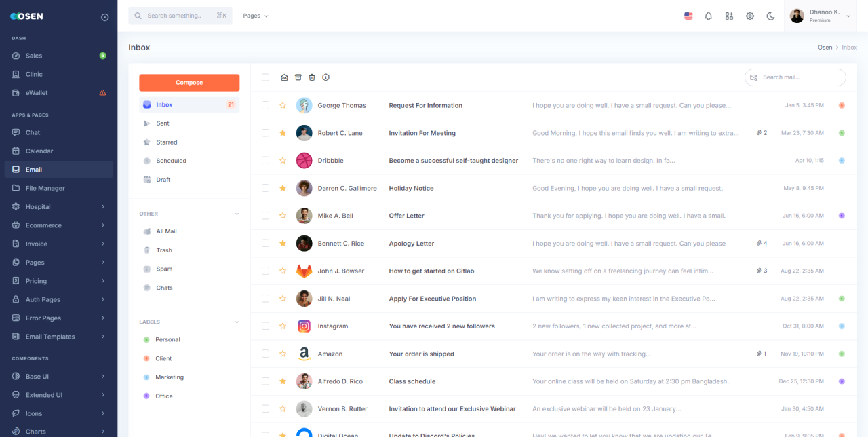
Task: Switch to dark mode with moon icon
Action: coord(770,16)
